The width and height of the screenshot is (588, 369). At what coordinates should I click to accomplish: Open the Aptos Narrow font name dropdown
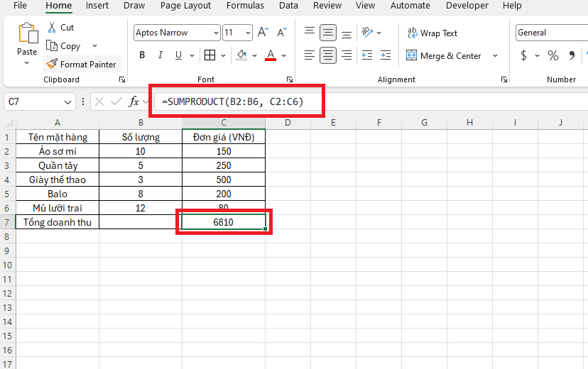click(216, 33)
